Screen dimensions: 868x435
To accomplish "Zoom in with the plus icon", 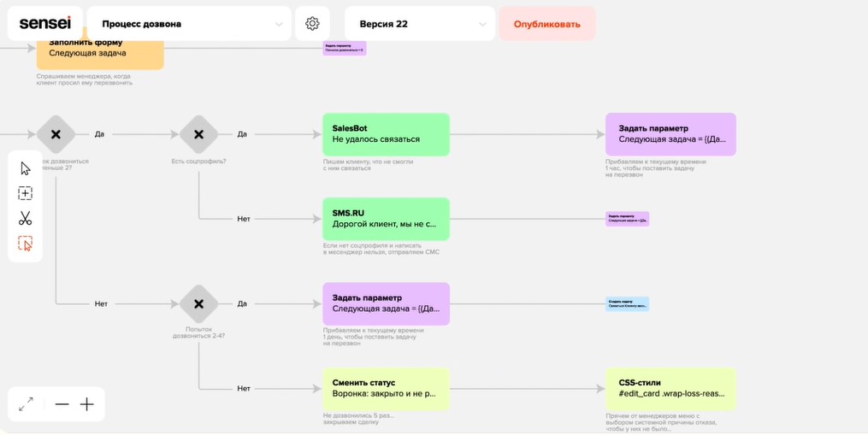I will pyautogui.click(x=87, y=404).
